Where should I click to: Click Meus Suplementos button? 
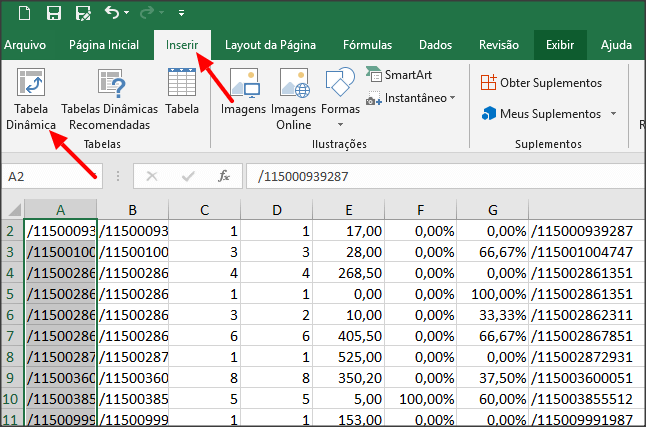tap(541, 114)
